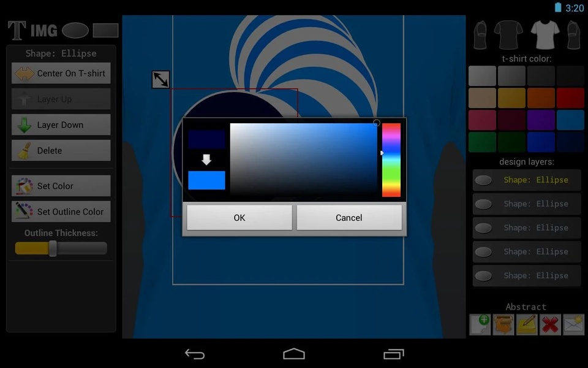Click the new bright blue color preview
This screenshot has height=368, width=588.
click(206, 180)
